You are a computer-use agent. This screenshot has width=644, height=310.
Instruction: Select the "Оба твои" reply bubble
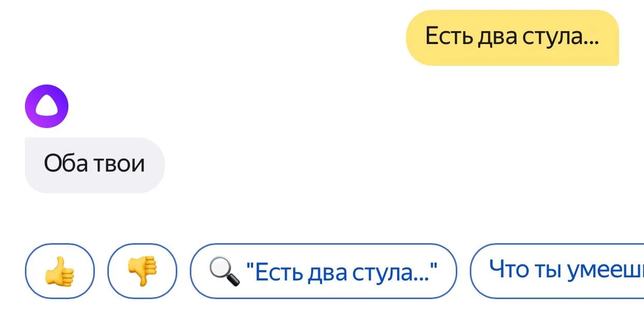[x=94, y=165]
